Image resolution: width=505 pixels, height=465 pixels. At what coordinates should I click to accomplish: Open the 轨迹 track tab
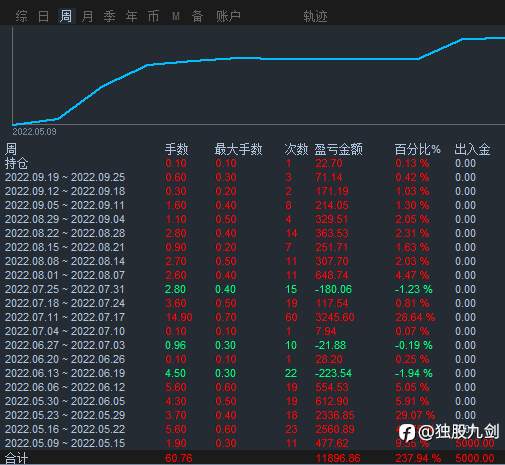315,16
